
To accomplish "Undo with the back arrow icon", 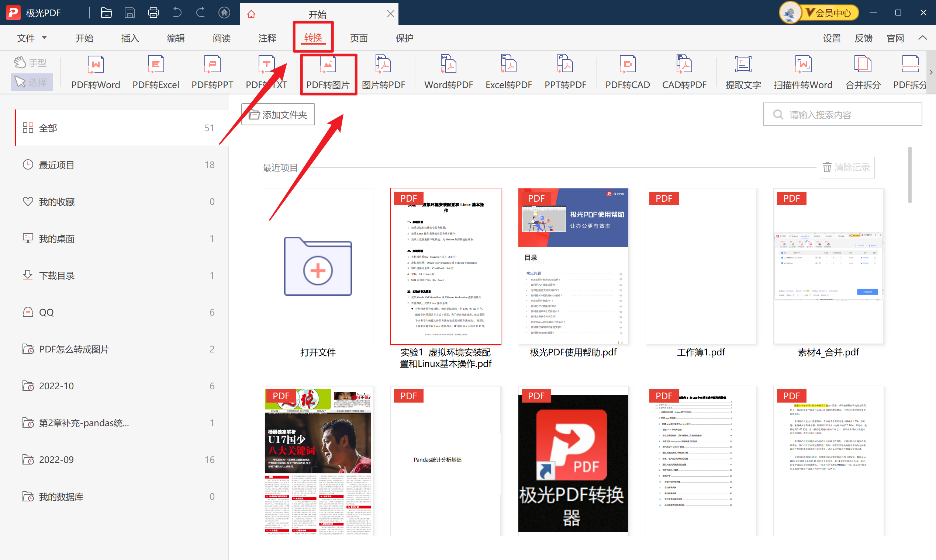I will [x=177, y=13].
